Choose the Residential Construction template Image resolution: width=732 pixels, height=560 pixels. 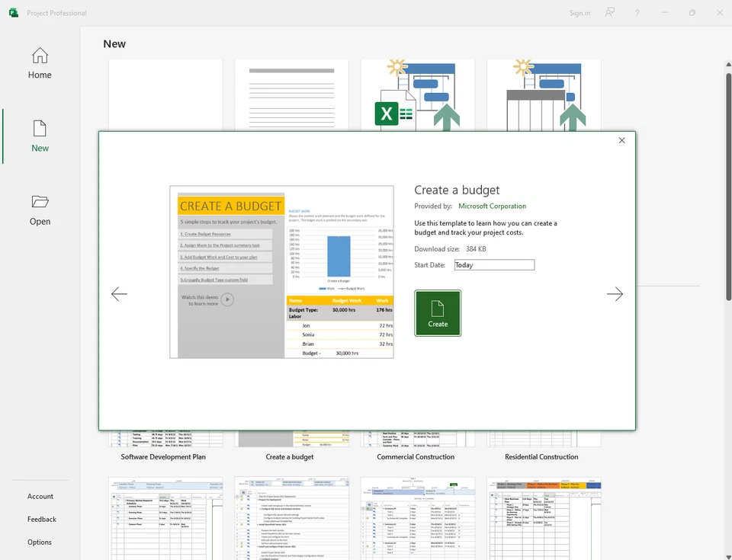544,456
